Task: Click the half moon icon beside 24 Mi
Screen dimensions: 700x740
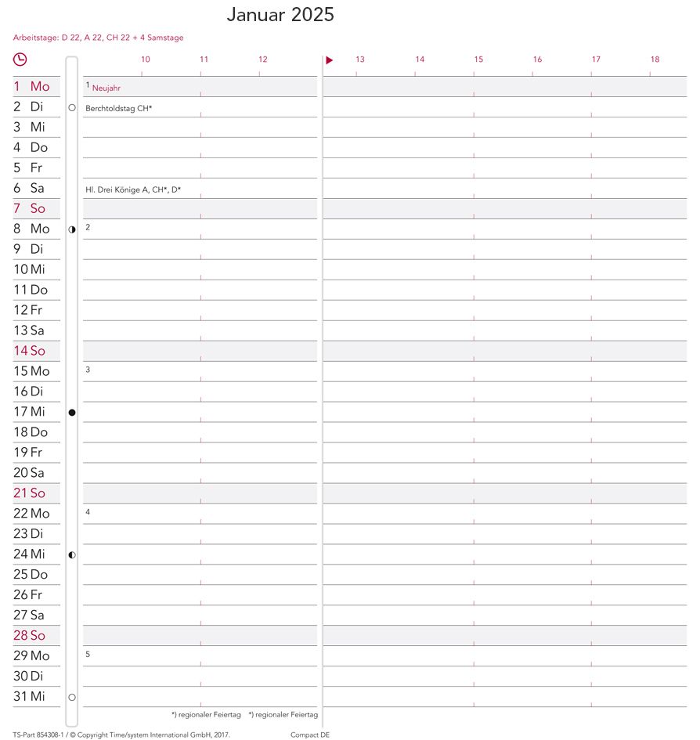Action: coord(72,555)
